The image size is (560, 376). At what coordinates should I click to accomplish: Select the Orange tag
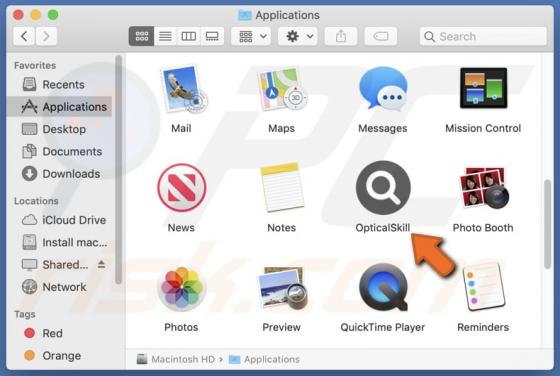pyautogui.click(x=59, y=356)
